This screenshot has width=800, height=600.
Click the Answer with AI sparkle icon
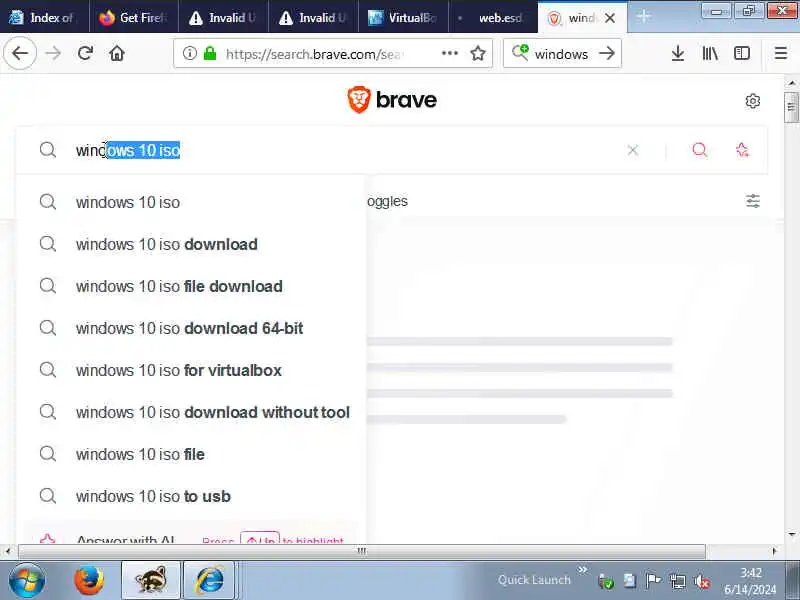(x=742, y=149)
